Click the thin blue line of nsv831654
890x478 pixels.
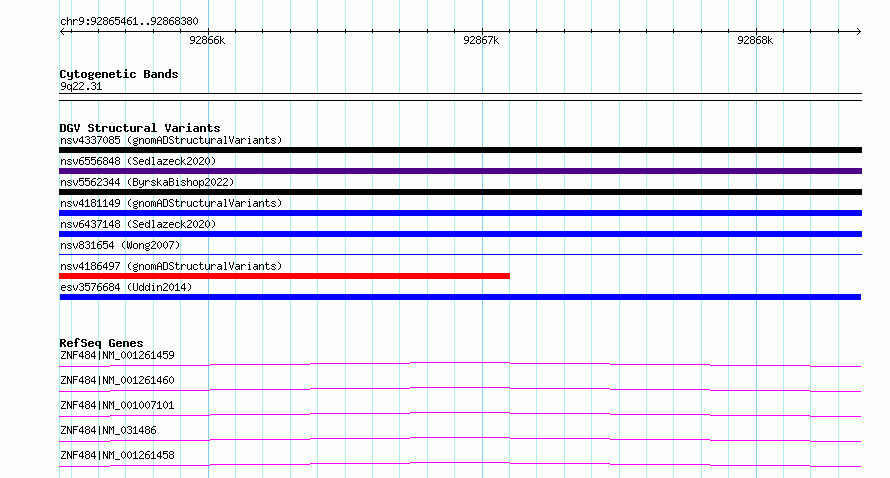coord(460,254)
